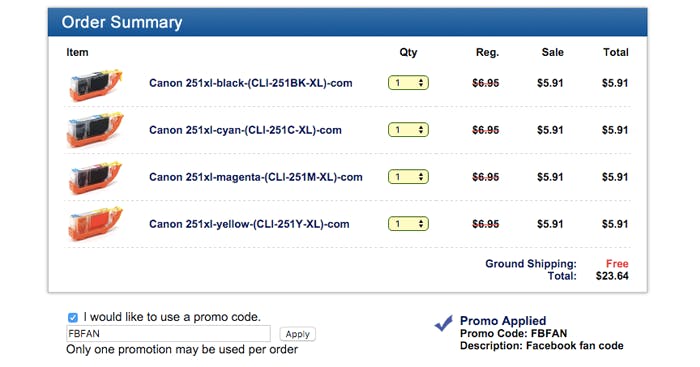The image size is (700, 367).
Task: Click the cyan ink cartridge thumbnail
Action: click(x=95, y=130)
